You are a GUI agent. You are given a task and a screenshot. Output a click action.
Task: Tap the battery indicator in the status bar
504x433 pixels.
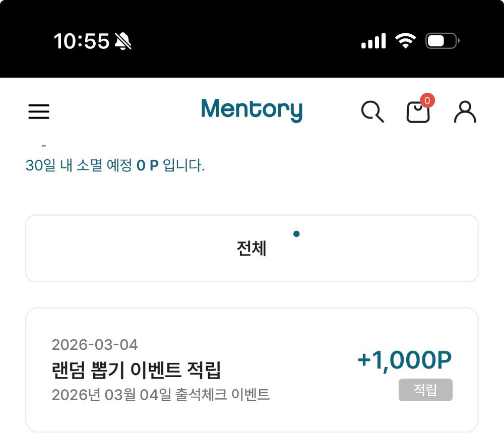440,40
